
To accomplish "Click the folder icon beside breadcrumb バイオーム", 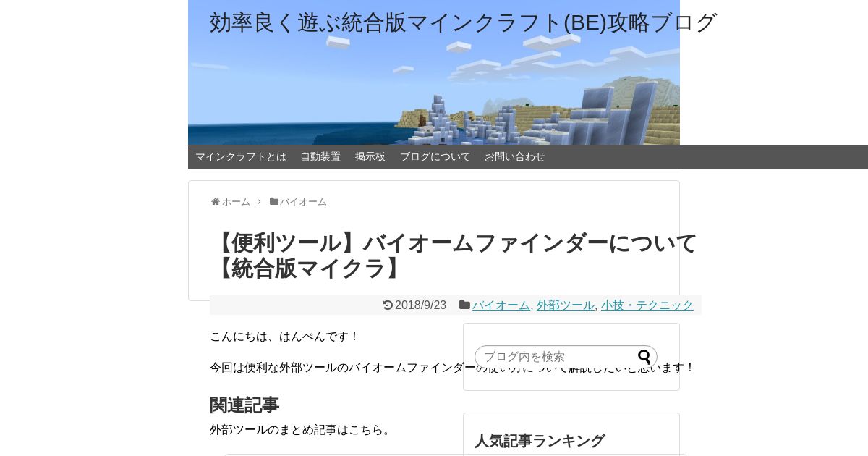I will click(274, 201).
